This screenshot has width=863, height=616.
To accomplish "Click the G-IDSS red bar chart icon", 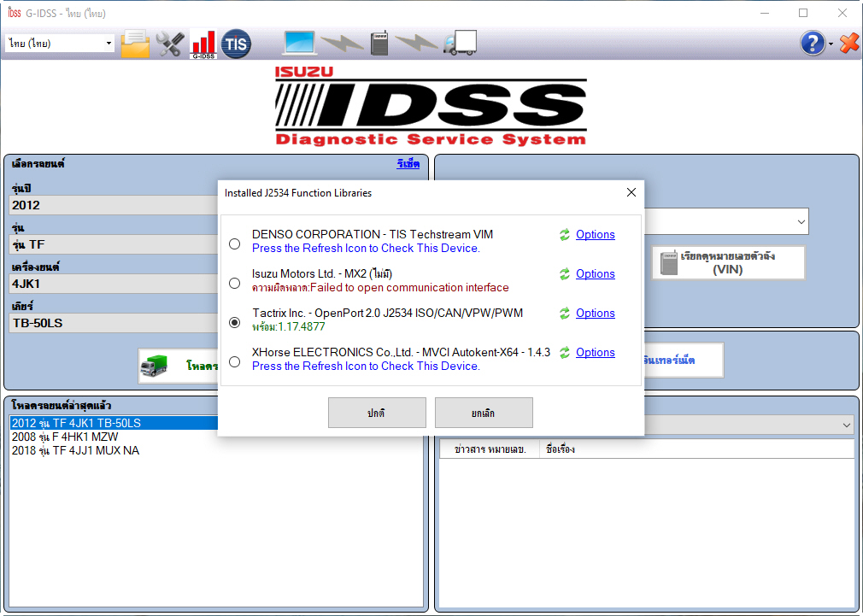I will [x=203, y=44].
